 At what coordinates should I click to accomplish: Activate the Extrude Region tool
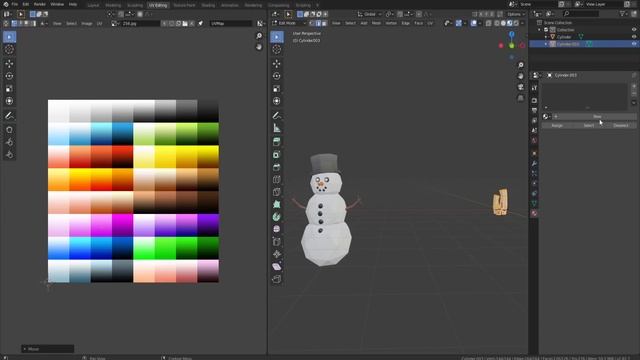coord(277,142)
